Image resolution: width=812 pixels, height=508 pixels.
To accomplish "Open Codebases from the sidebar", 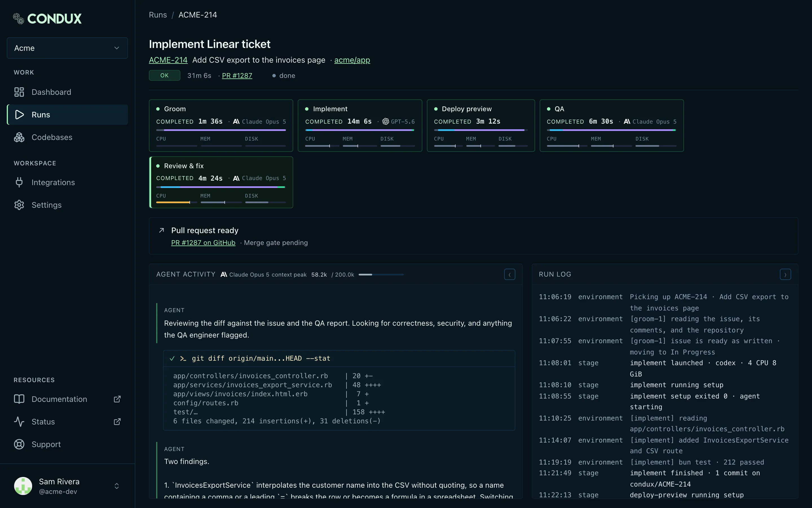I will 67,137.
